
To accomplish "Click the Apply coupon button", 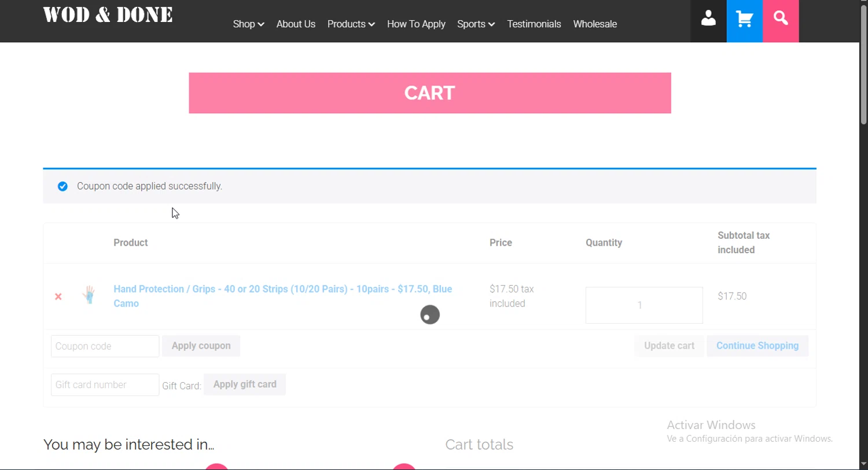I will (x=201, y=346).
